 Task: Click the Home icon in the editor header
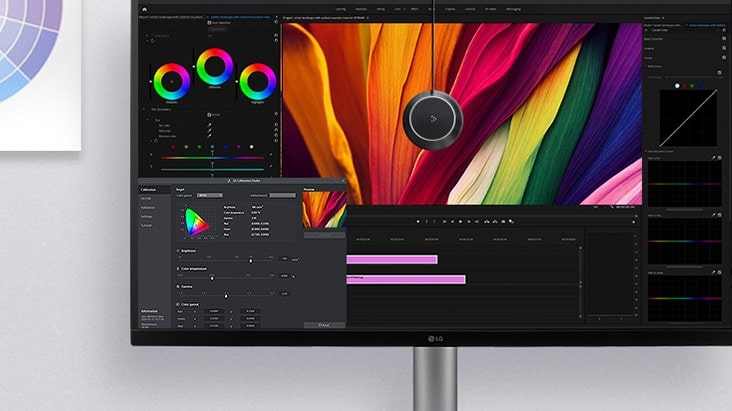144,9
